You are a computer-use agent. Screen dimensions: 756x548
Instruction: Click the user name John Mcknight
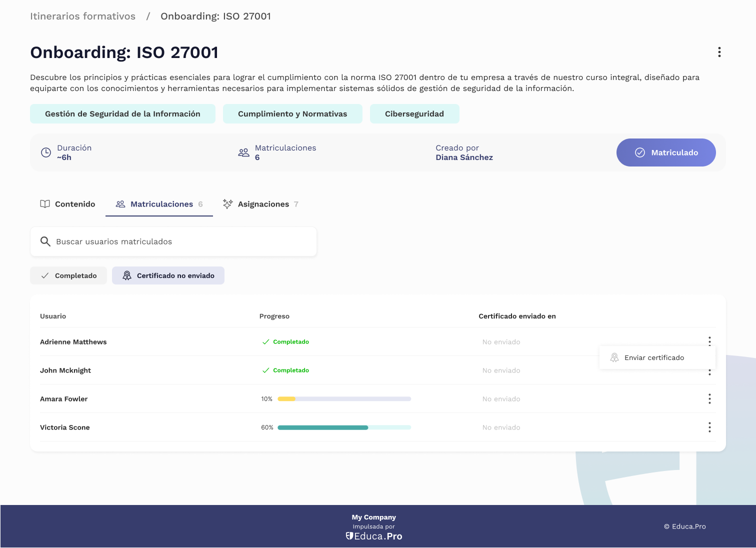tap(65, 370)
